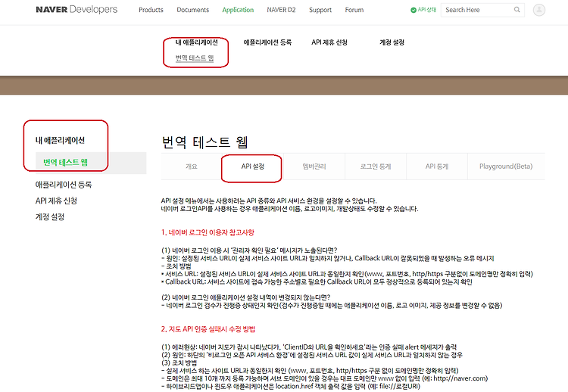Switch to the 개요 tab
The image size is (568, 392).
[x=192, y=166]
